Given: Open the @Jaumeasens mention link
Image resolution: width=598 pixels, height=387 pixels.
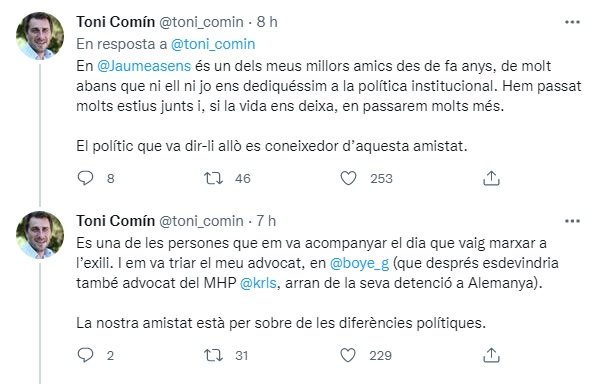Looking at the screenshot, I should click(x=144, y=66).
